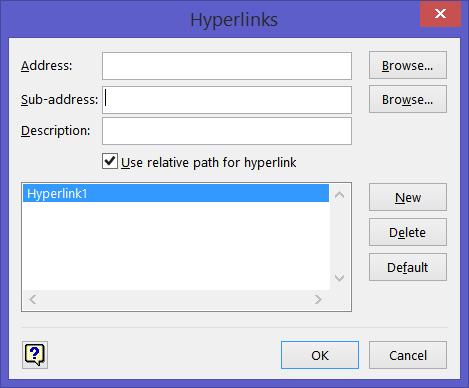Click the list's scroll down arrow
Screen dimensions: 469x388
(x=340, y=278)
